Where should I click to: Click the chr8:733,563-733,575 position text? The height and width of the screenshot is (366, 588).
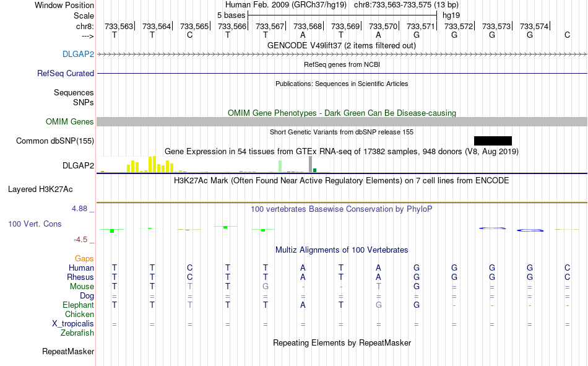406,5
